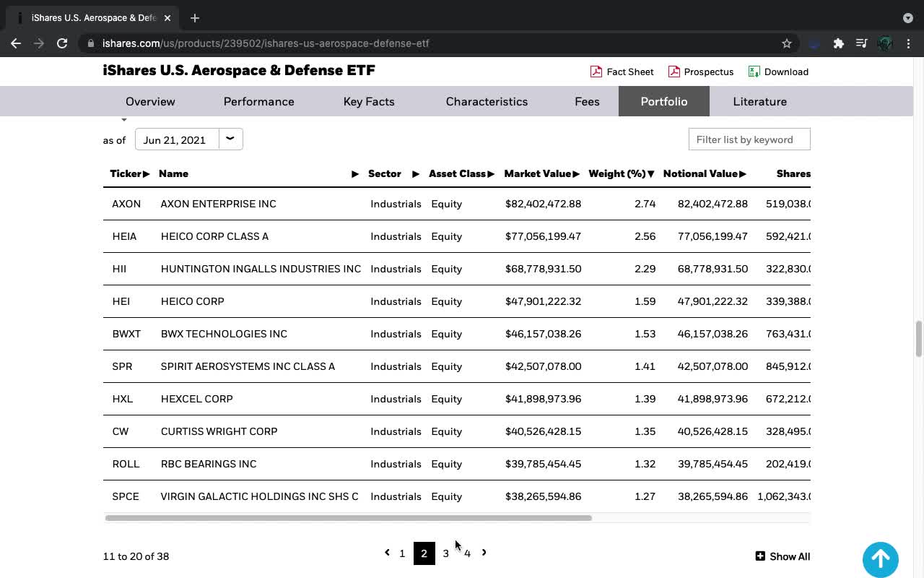The width and height of the screenshot is (924, 578).
Task: Click the Download link text
Action: [x=786, y=72]
